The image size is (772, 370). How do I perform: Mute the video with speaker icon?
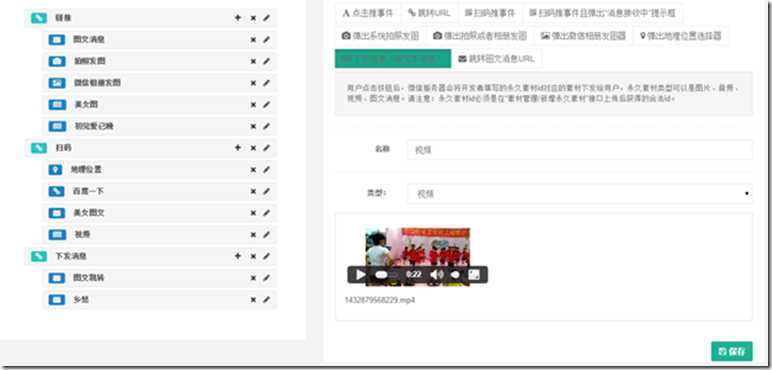point(436,275)
